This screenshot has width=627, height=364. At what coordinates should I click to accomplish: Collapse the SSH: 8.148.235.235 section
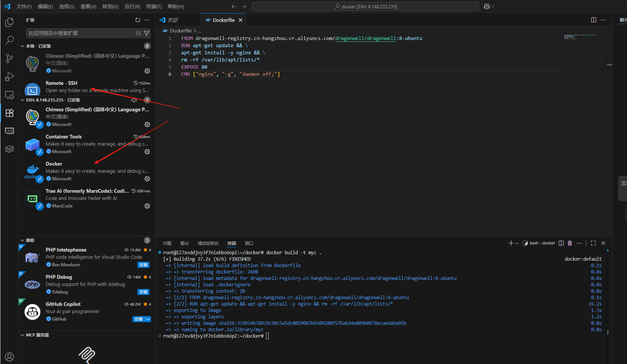tap(22, 100)
